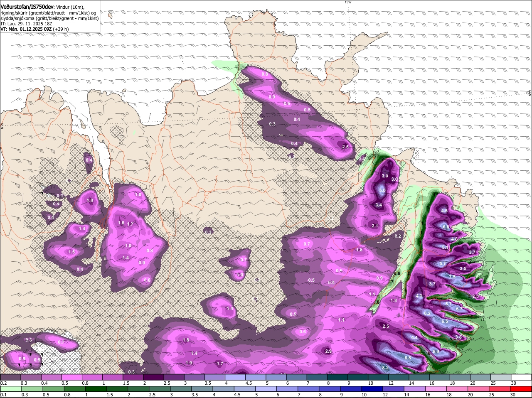
Task: Click the 5.0 precipitation value on the map
Action: pos(382,191)
